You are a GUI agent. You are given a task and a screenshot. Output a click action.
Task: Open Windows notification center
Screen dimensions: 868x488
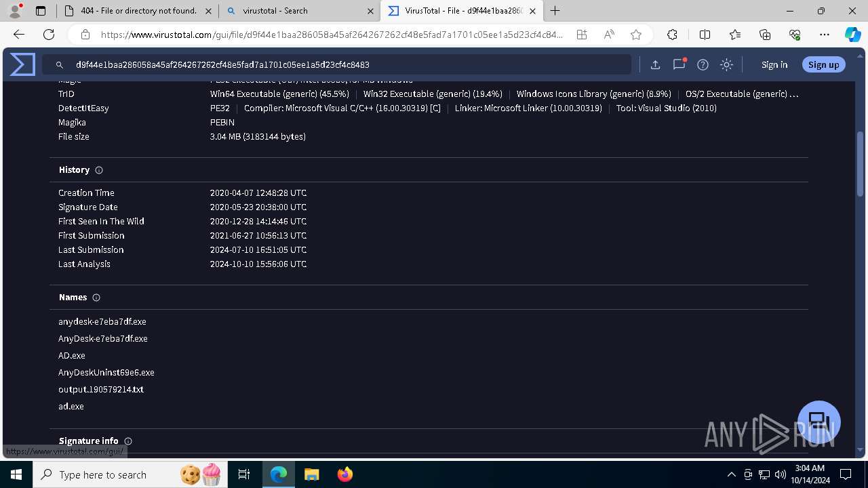coord(846,474)
